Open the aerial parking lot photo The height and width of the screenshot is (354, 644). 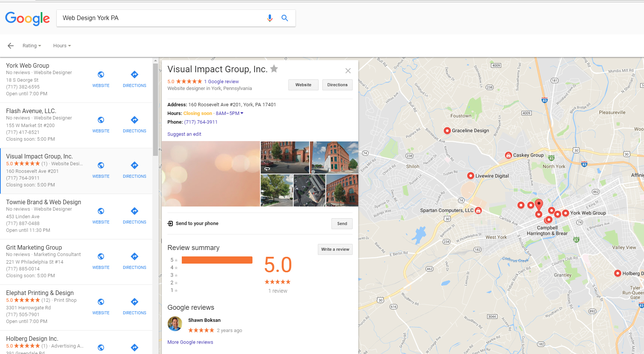(x=310, y=190)
